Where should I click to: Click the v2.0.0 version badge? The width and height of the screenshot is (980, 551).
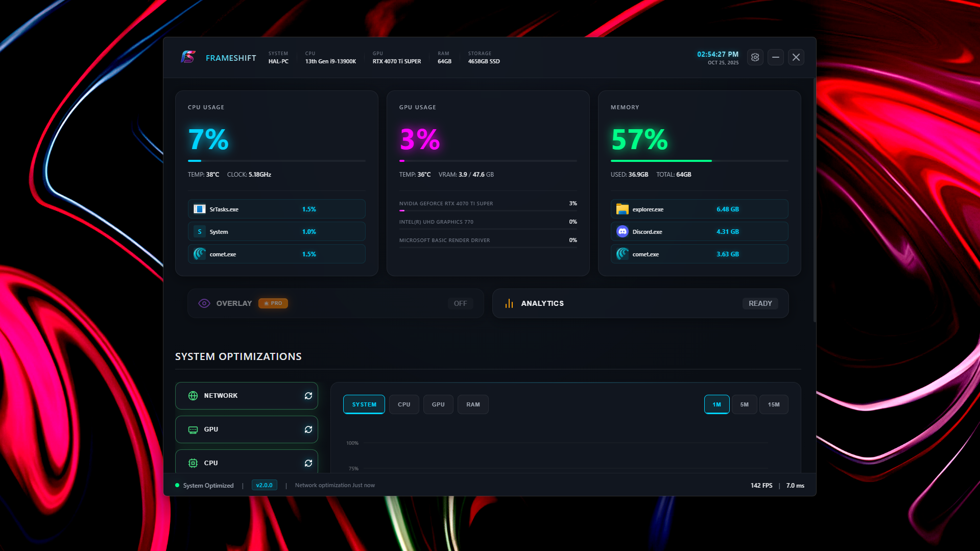pos(264,485)
